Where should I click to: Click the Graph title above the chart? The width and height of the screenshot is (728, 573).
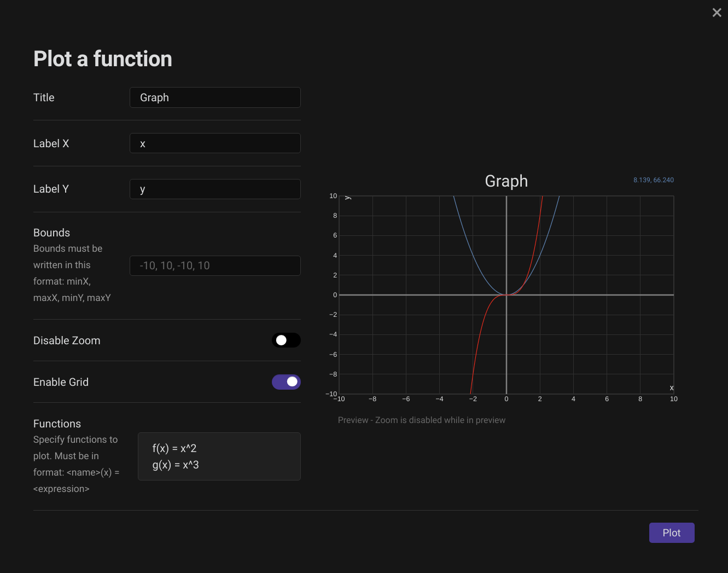tap(506, 181)
